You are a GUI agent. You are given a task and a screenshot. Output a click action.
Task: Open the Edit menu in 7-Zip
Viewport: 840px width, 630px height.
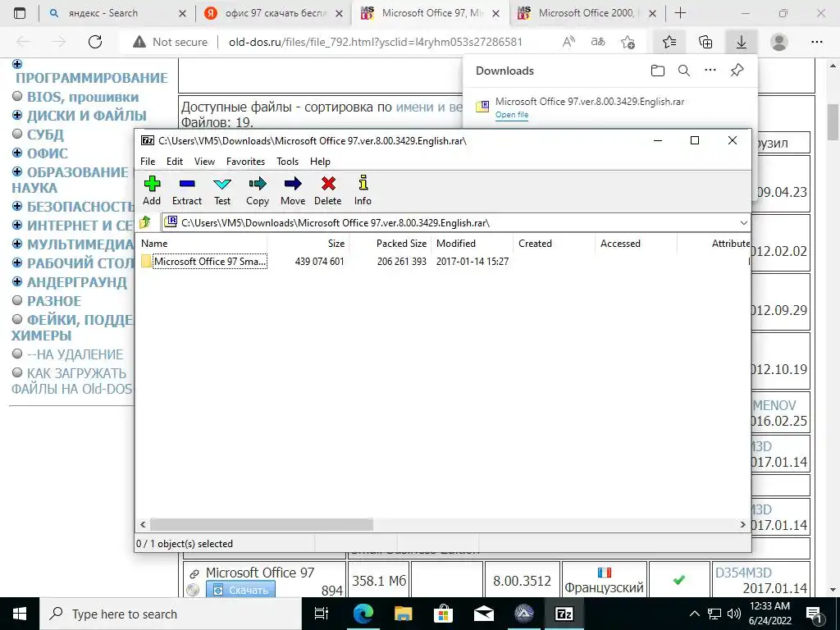175,162
